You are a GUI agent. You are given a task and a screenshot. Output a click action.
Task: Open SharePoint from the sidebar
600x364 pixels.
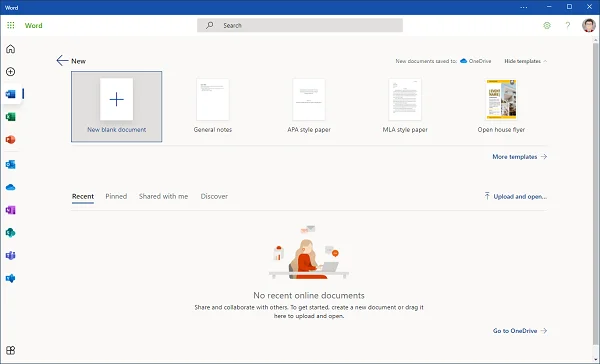point(11,233)
